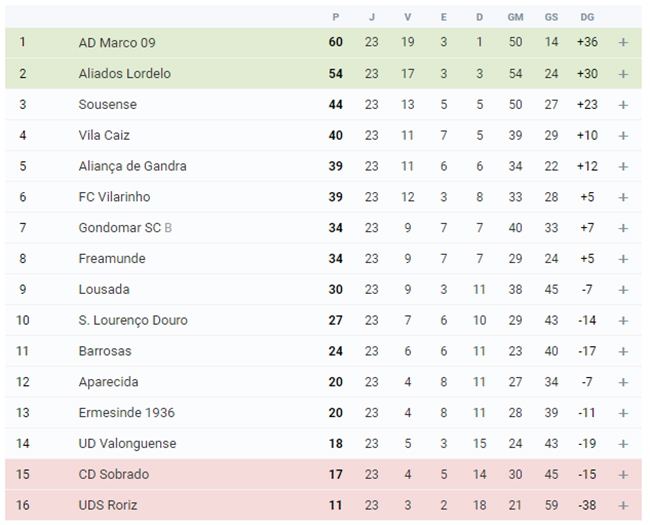Screen dimensions: 650x525
Task: Click the plus icon for FC Vilarinho
Action: [623, 197]
